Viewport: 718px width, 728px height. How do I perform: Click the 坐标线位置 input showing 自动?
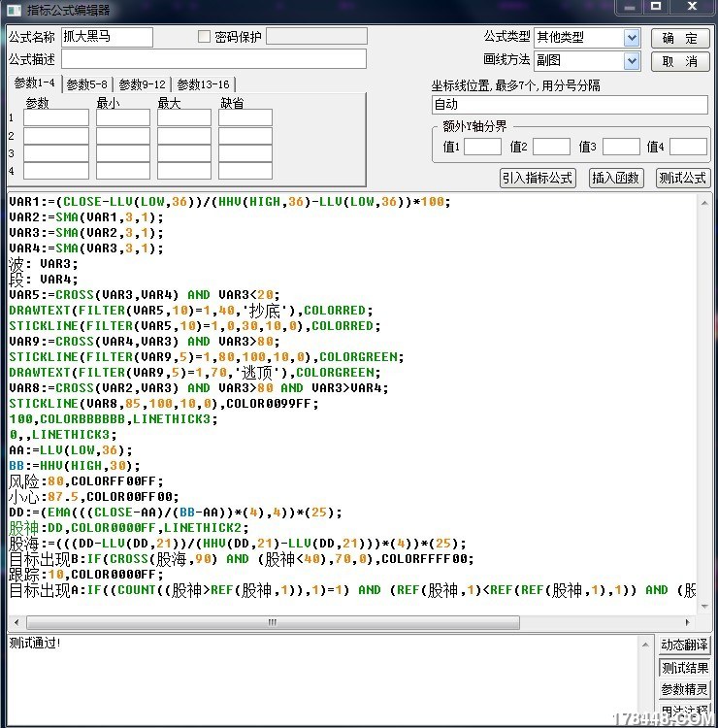tap(570, 105)
